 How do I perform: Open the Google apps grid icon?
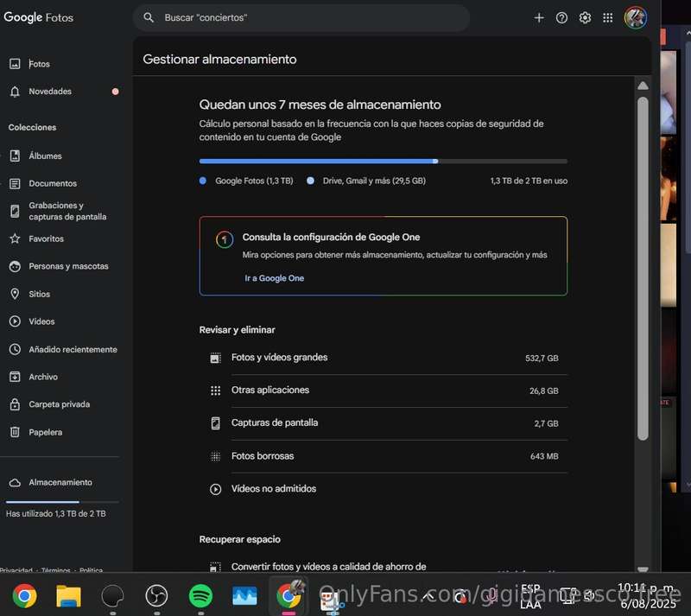[608, 17]
